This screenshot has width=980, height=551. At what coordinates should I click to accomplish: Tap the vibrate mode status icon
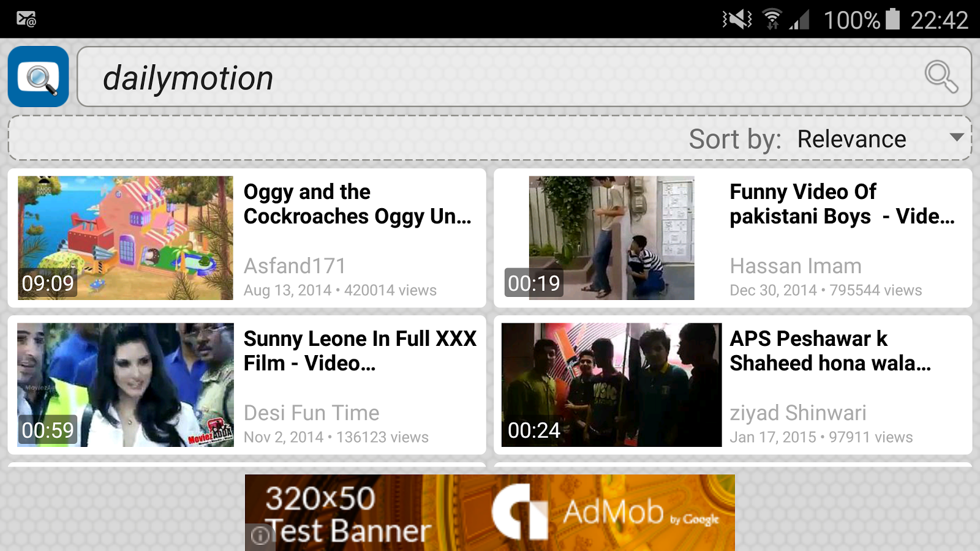[x=737, y=20]
